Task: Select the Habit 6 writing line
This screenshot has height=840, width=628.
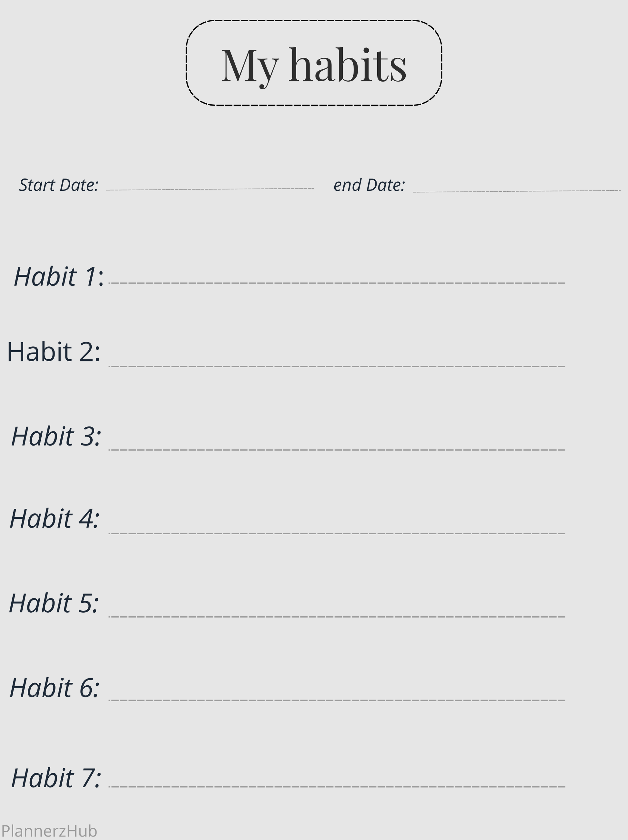Action: [337, 700]
